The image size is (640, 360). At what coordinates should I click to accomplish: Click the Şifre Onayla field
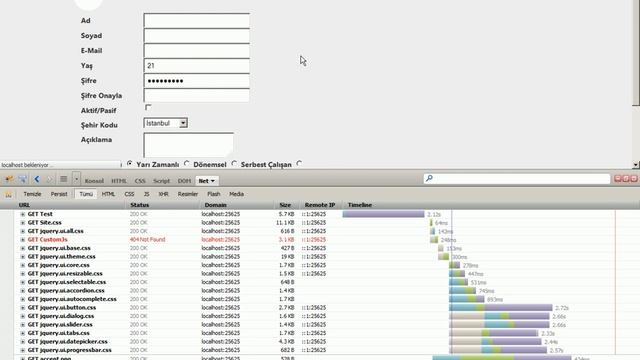(x=196, y=95)
